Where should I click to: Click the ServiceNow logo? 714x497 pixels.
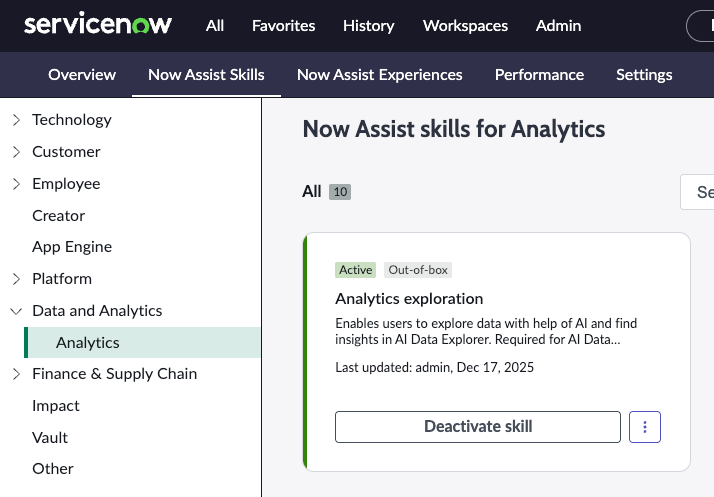pyautogui.click(x=98, y=24)
